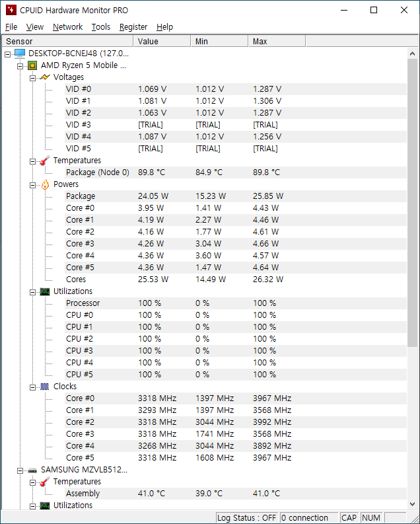Open the Network menu
The width and height of the screenshot is (420, 524).
(67, 26)
